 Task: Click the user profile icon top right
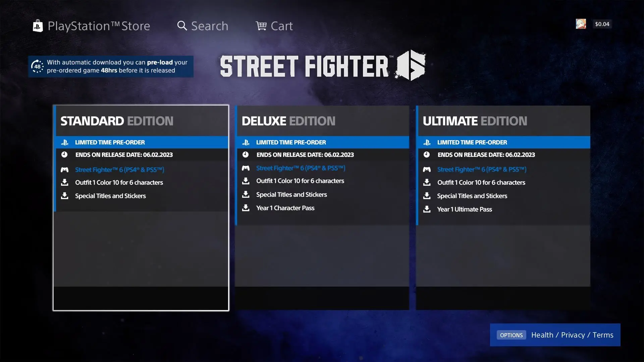(x=581, y=23)
